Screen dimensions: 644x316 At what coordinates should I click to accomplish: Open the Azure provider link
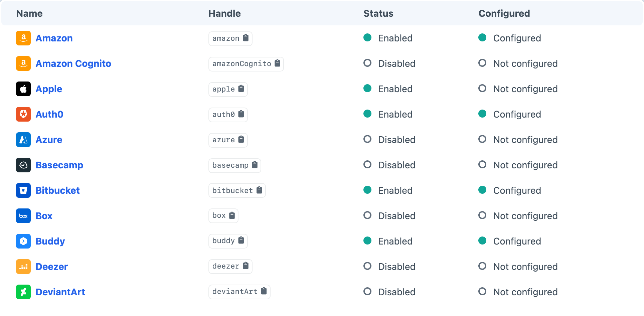(x=49, y=140)
